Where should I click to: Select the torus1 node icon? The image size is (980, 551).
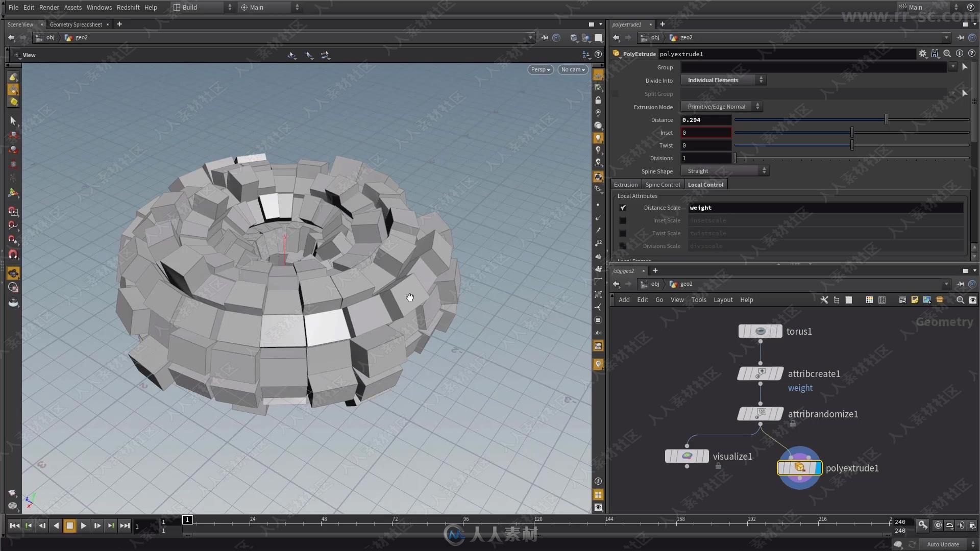click(x=761, y=330)
